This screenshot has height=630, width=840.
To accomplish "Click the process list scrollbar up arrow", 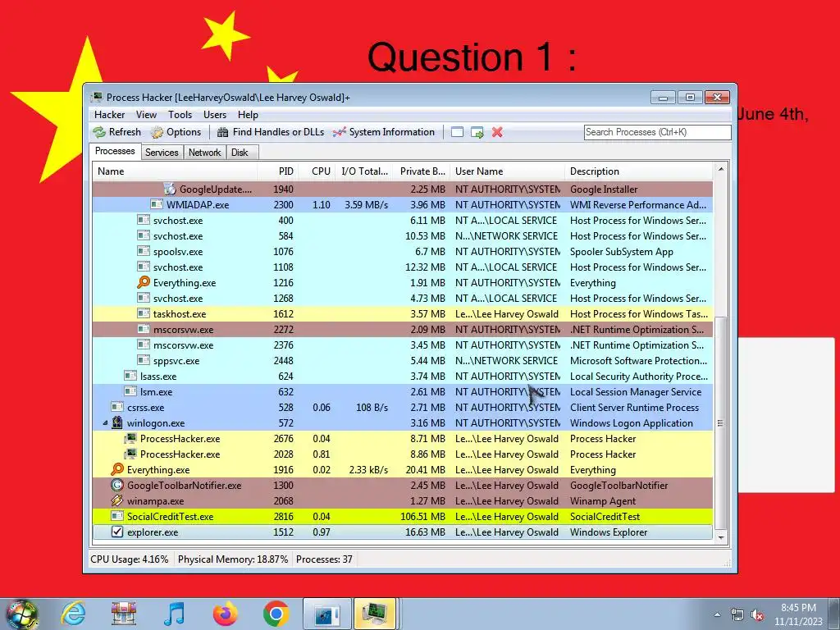I will [721, 169].
